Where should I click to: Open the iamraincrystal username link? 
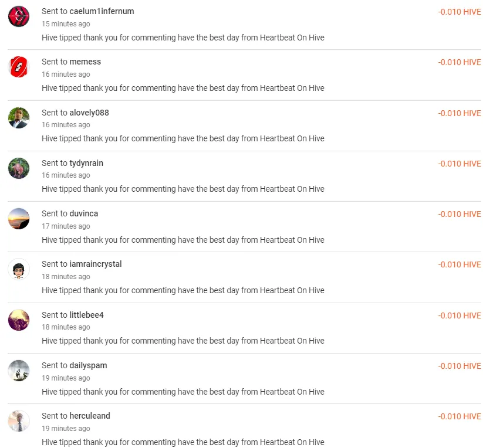click(96, 264)
